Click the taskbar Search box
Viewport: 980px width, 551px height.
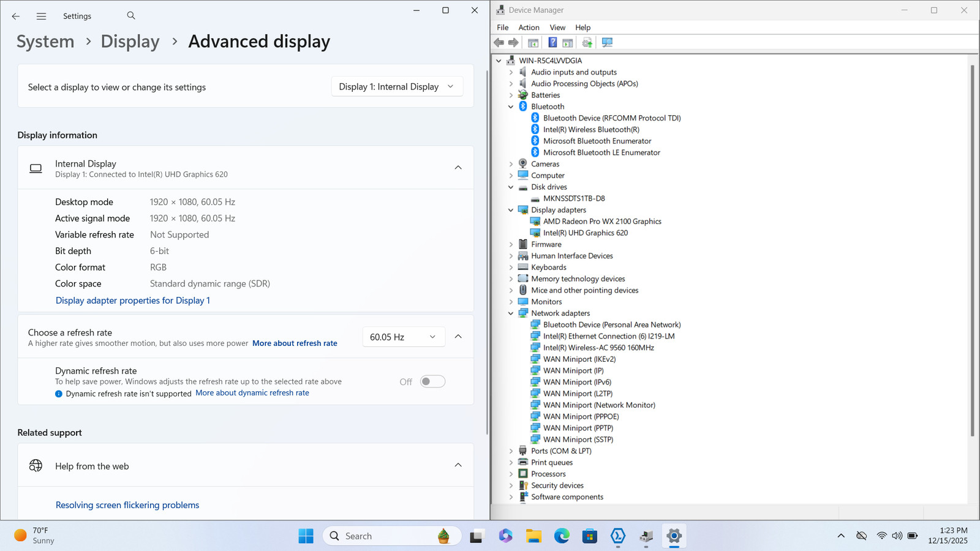(392, 536)
